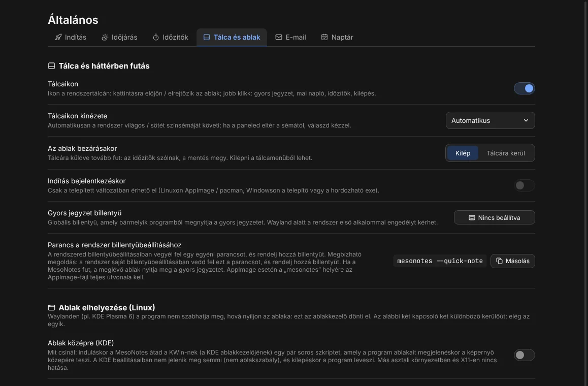Turn off the Tálcaikon switch
Viewport: 588px width, 386px height.
(524, 88)
